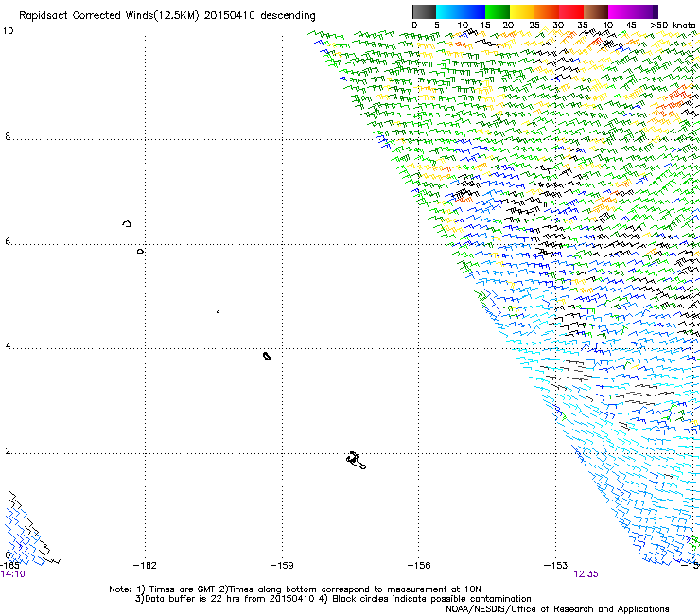Select the orange 25-30 knots color swatch
The height and width of the screenshot is (615, 700).
coord(547,11)
